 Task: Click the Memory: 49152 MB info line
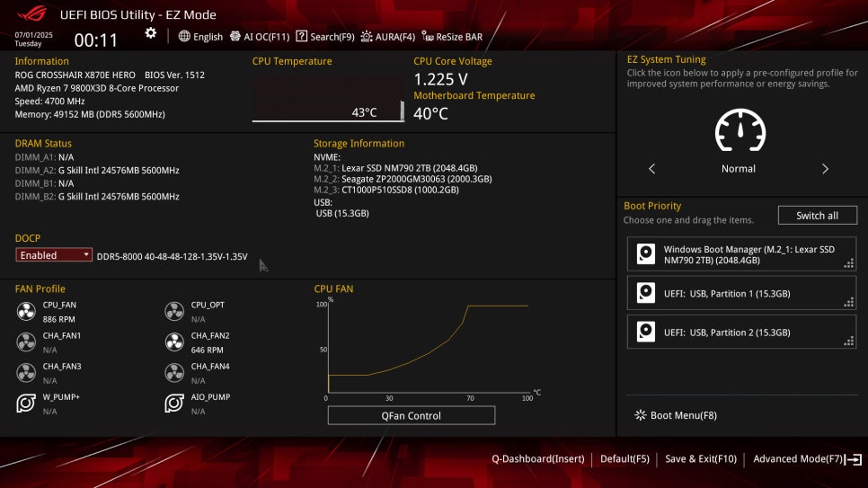90,114
